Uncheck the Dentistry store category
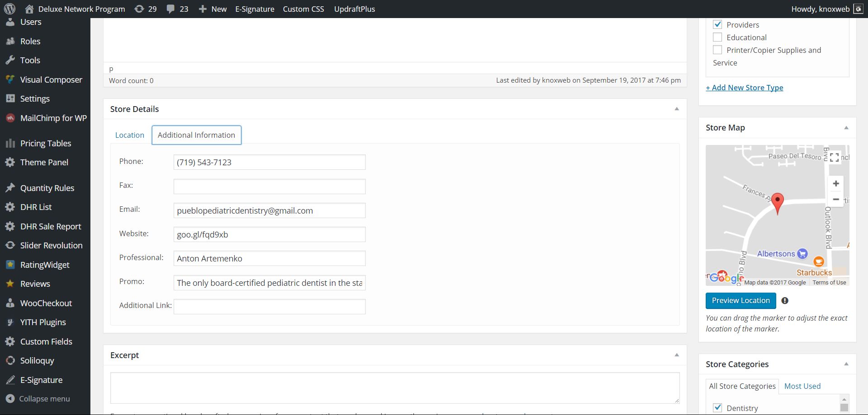The width and height of the screenshot is (868, 415). [717, 407]
